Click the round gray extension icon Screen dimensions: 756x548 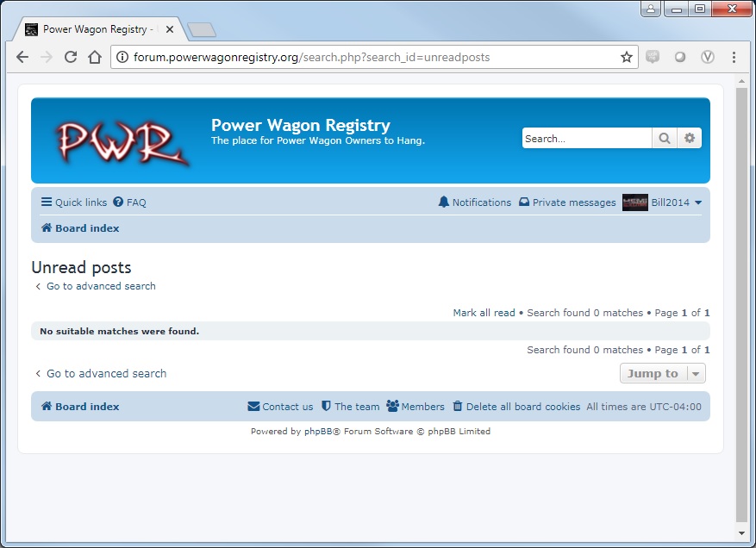coord(680,57)
